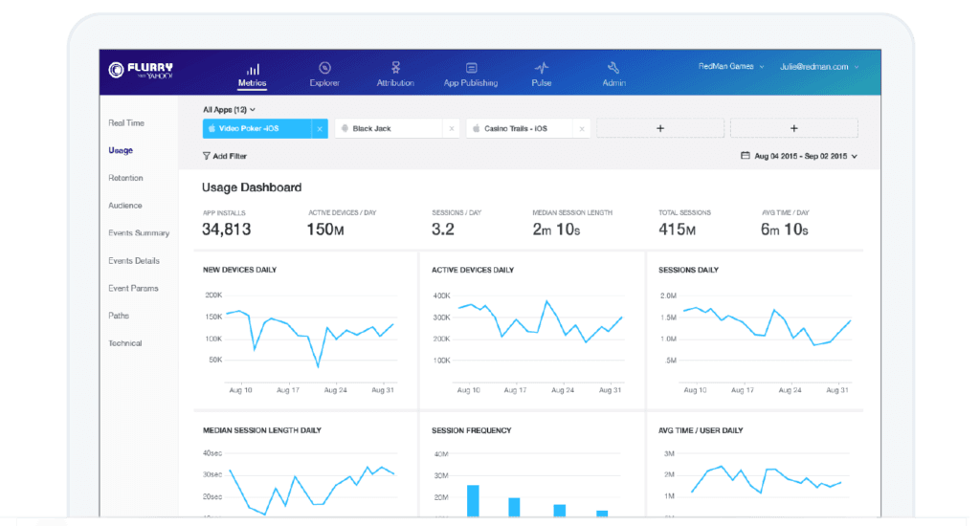The image size is (980, 526).
Task: Open the Metrics bar-chart icon
Action: [x=253, y=69]
